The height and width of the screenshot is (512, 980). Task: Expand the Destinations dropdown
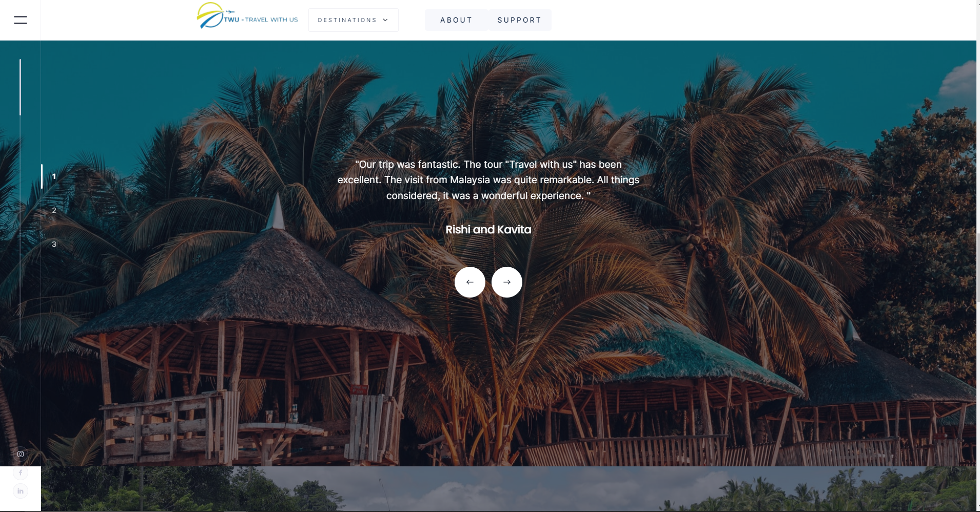pos(353,20)
